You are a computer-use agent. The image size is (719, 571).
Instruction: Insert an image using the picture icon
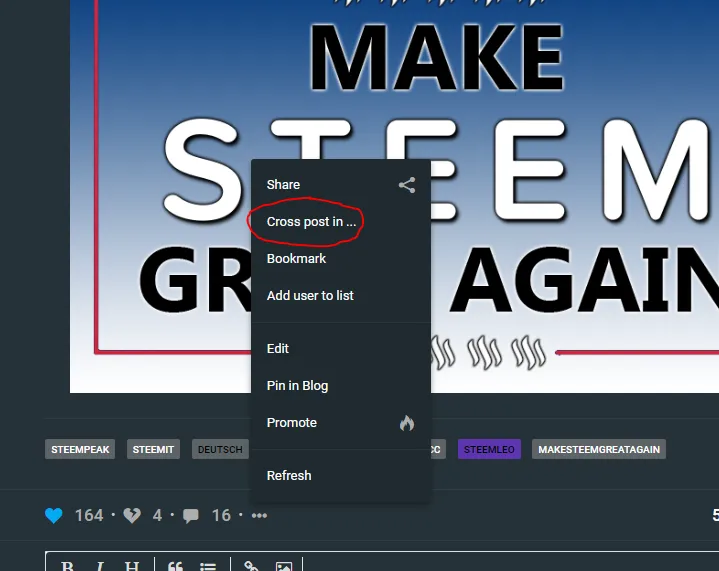[283, 566]
